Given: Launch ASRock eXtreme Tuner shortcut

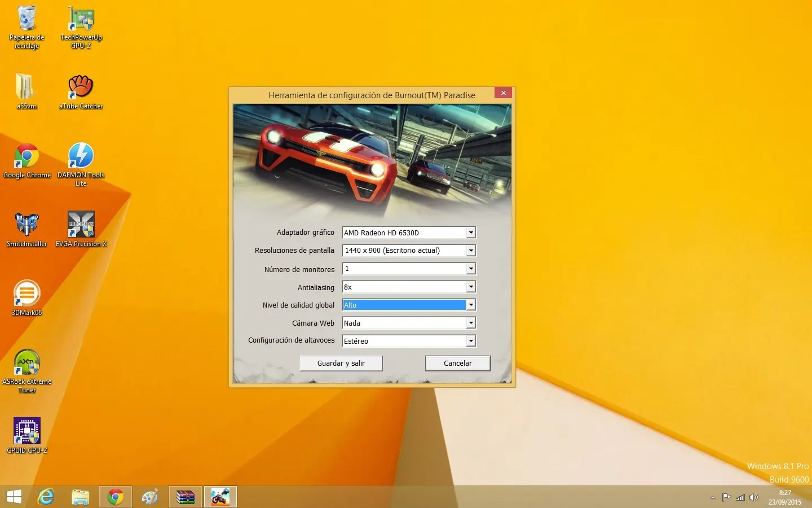Looking at the screenshot, I should (27, 371).
